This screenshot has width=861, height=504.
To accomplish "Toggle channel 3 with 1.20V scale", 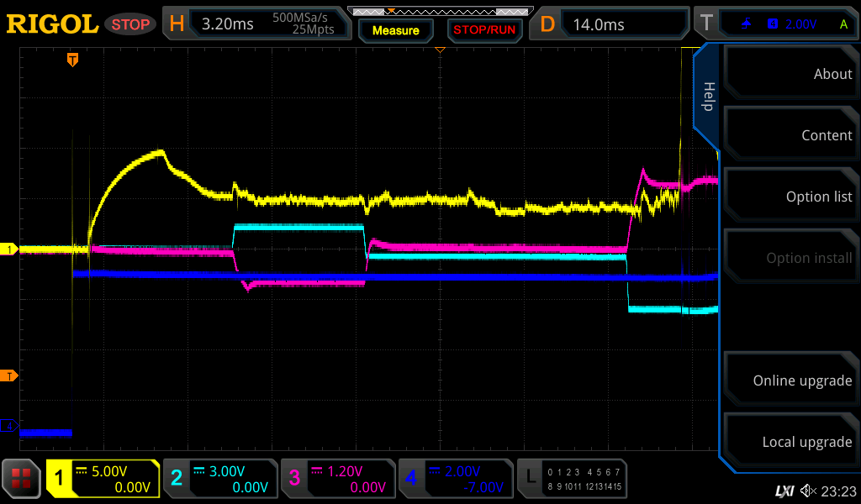I will 337,479.
